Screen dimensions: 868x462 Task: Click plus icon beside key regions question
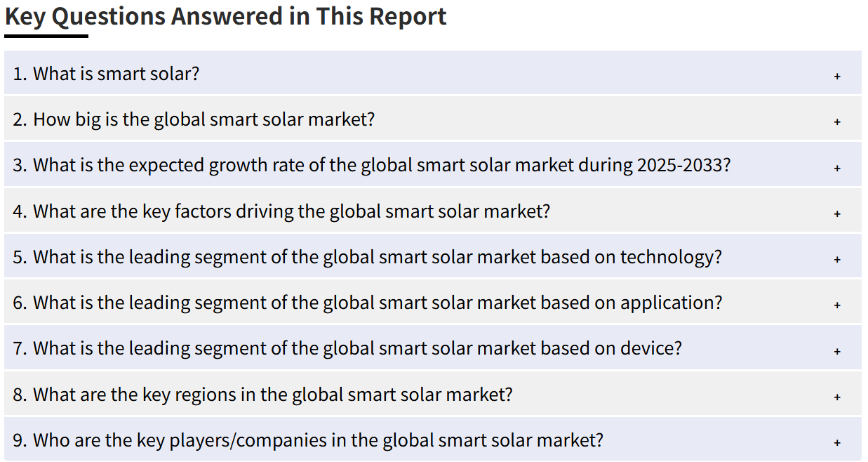point(837,397)
